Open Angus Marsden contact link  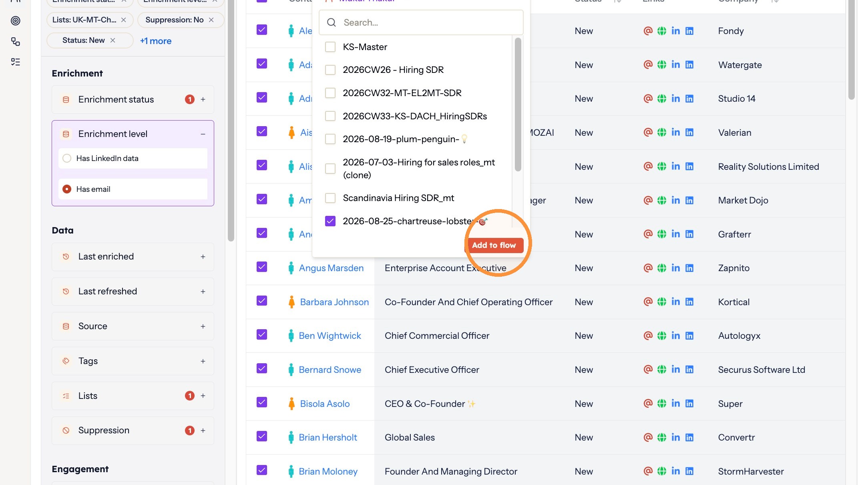click(331, 268)
